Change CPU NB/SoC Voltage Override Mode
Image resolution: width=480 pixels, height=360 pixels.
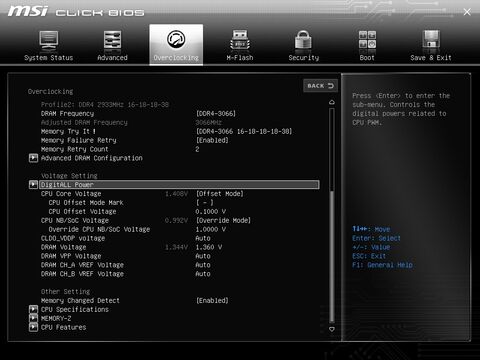point(223,220)
